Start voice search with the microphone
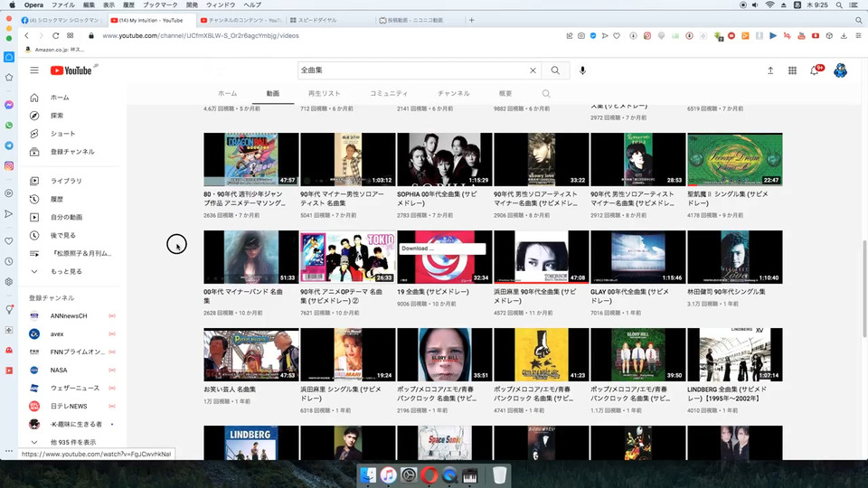The width and height of the screenshot is (868, 488). [582, 70]
